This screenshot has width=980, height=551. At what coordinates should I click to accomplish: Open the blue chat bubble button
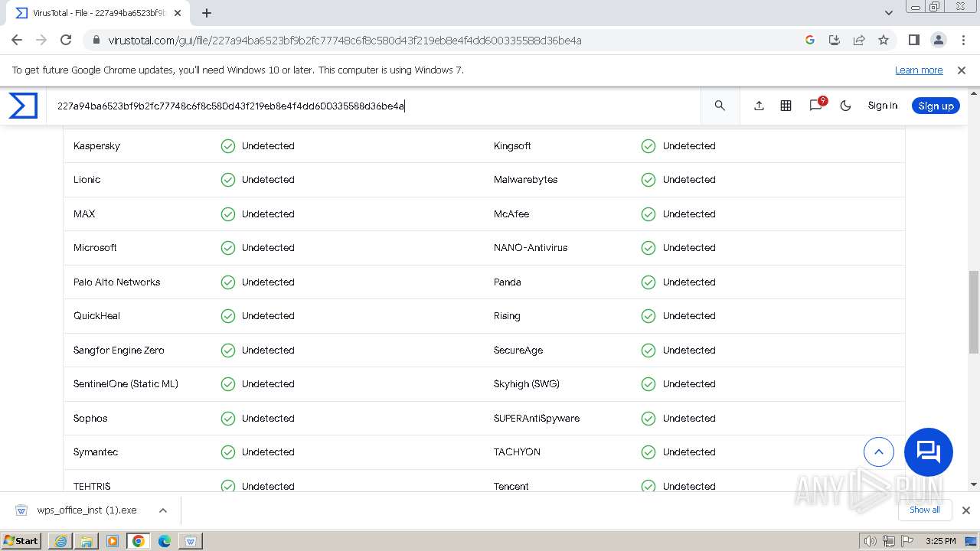point(929,452)
